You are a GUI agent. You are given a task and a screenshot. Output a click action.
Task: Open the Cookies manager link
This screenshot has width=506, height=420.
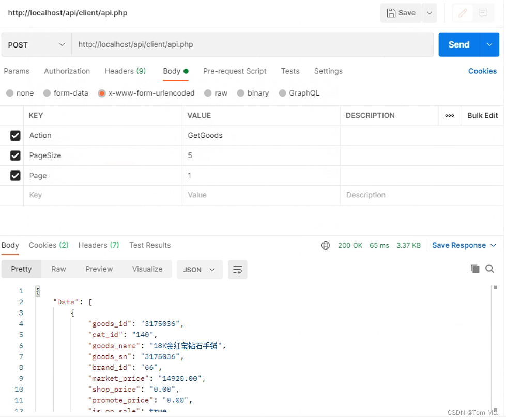(x=482, y=71)
